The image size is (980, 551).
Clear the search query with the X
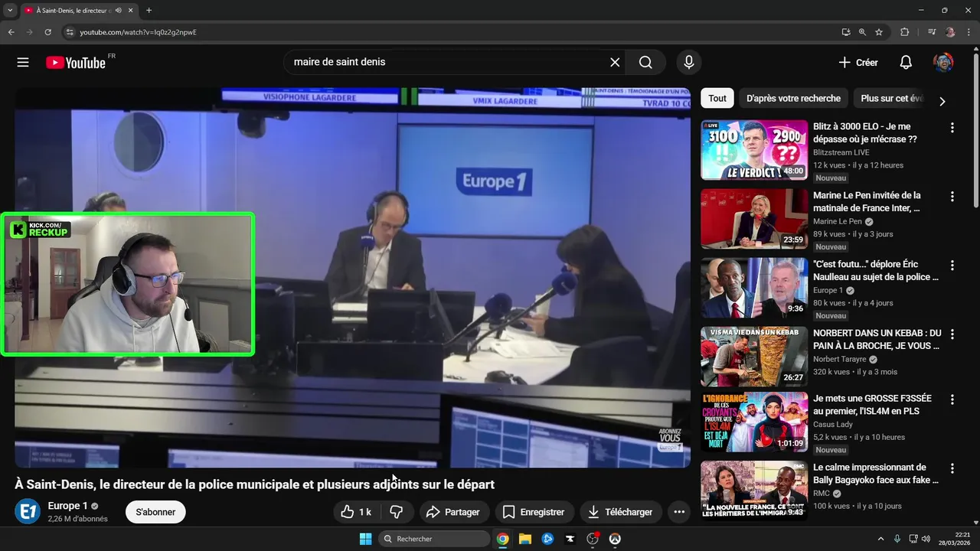point(615,63)
